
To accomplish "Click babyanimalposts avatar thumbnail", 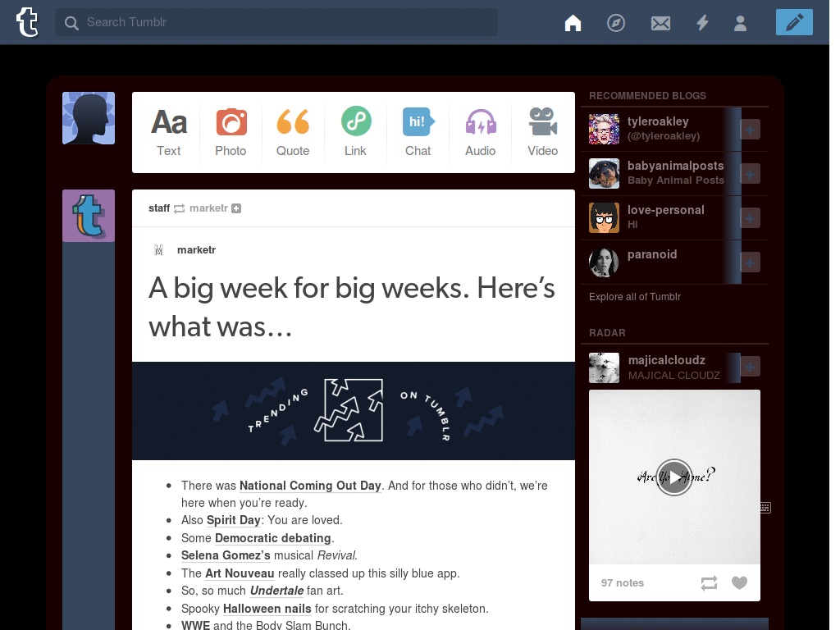I will tap(604, 174).
